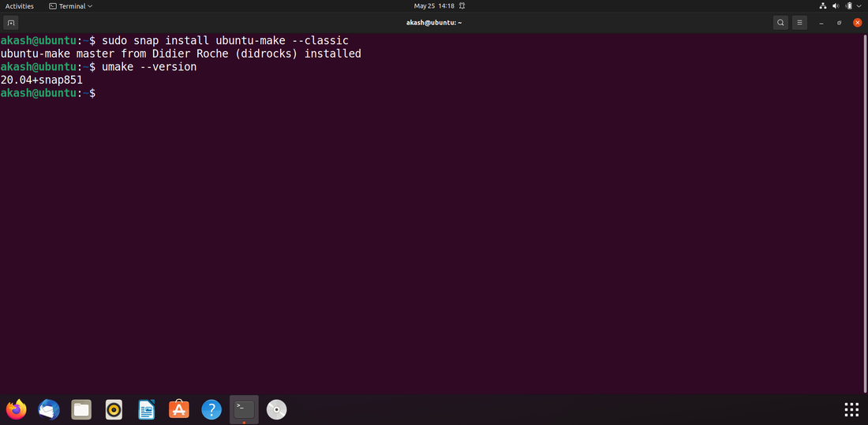Image resolution: width=868 pixels, height=425 pixels.
Task: Click the terminal vertical scrollbar
Action: pos(865,213)
